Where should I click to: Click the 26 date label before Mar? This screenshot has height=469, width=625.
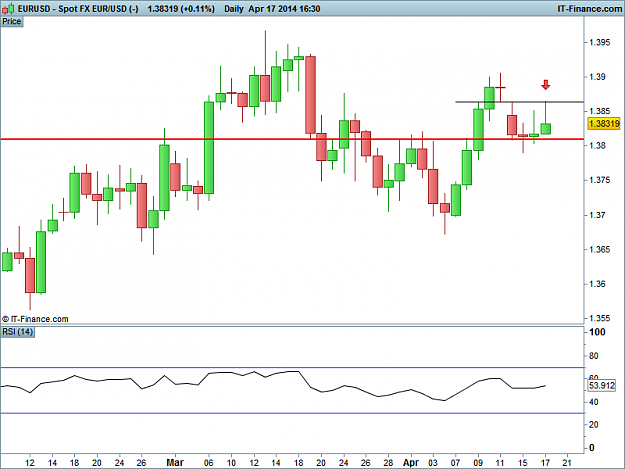[142, 463]
